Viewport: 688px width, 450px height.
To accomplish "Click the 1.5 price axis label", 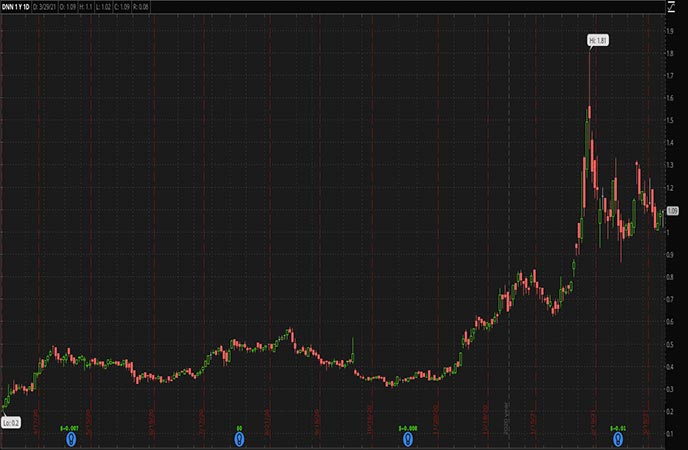I will tap(670, 120).
